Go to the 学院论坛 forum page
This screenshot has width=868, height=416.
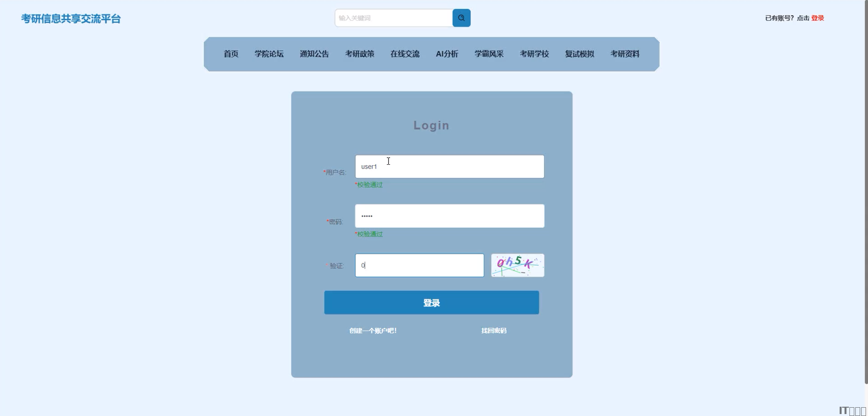tap(269, 54)
